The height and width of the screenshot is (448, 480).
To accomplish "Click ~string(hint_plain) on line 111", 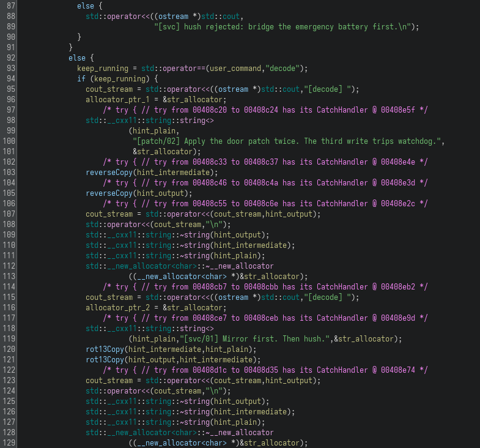I will coord(220,256).
